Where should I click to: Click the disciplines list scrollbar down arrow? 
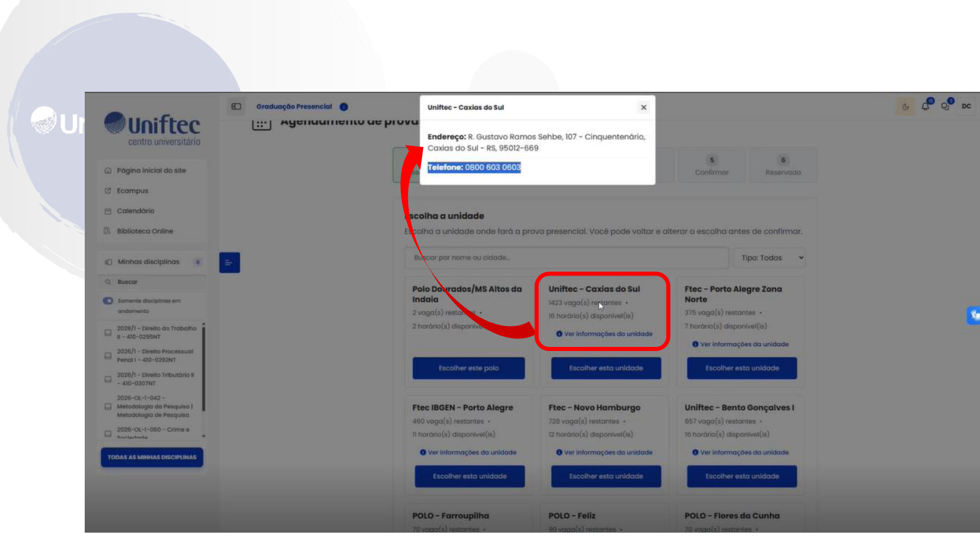tap(204, 436)
